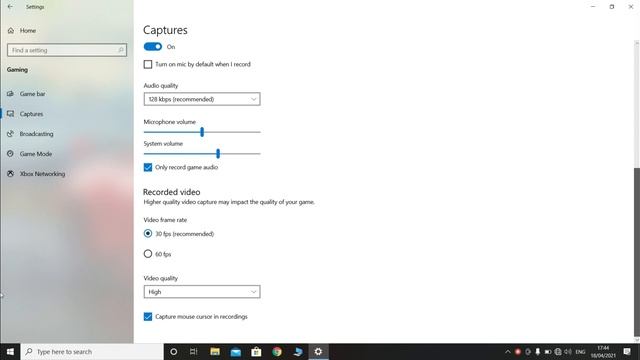Show hidden system tray icons
This screenshot has width=640, height=360.
coord(508,352)
